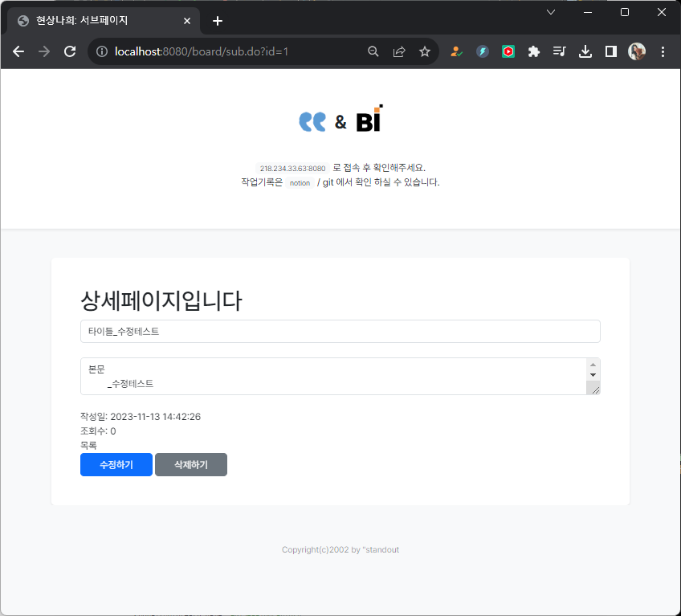
Task: Click the forward navigation arrow
Action: coord(44,51)
